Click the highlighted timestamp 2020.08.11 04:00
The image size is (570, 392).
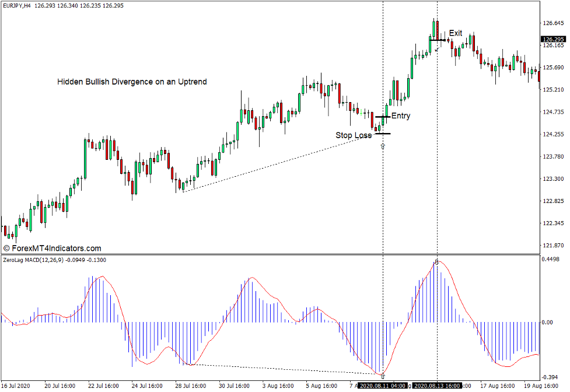click(382, 386)
